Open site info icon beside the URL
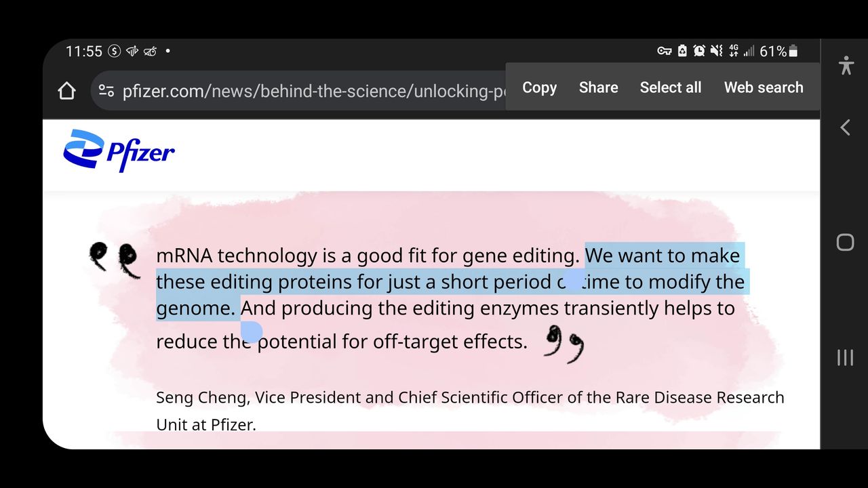The height and width of the screenshot is (488, 868). [x=106, y=91]
